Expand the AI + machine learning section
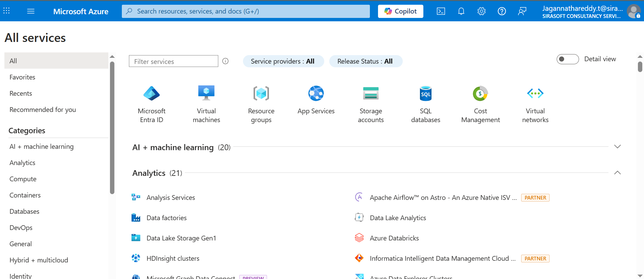This screenshot has height=279, width=644. pyautogui.click(x=617, y=147)
